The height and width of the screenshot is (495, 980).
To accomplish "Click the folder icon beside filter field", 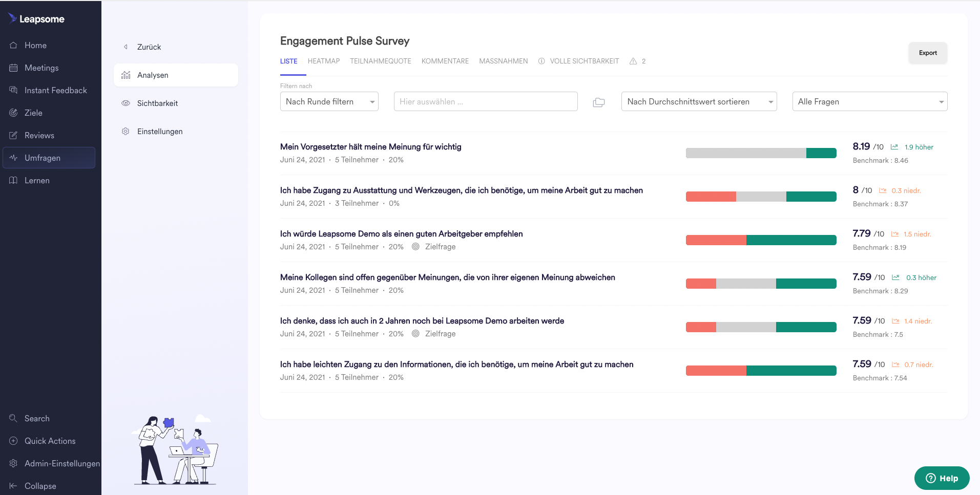I will point(599,102).
